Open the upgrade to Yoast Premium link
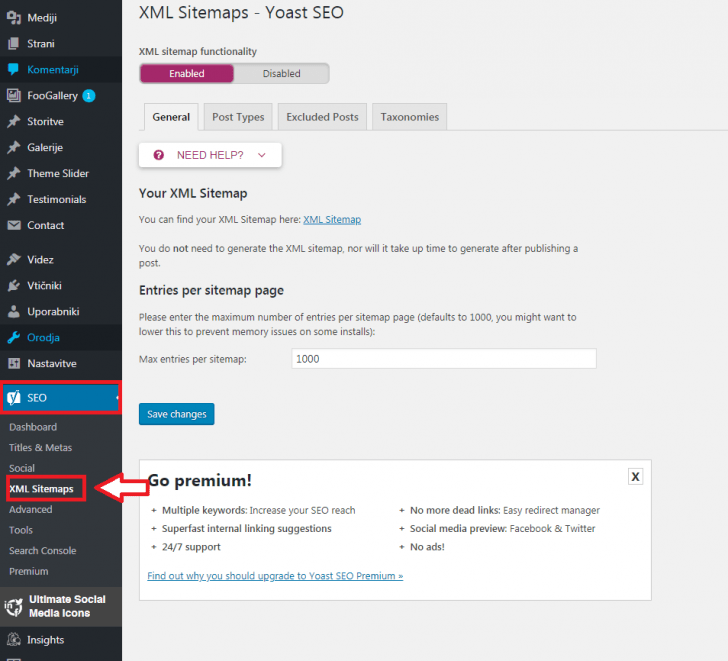The image size is (728, 661). click(x=275, y=576)
